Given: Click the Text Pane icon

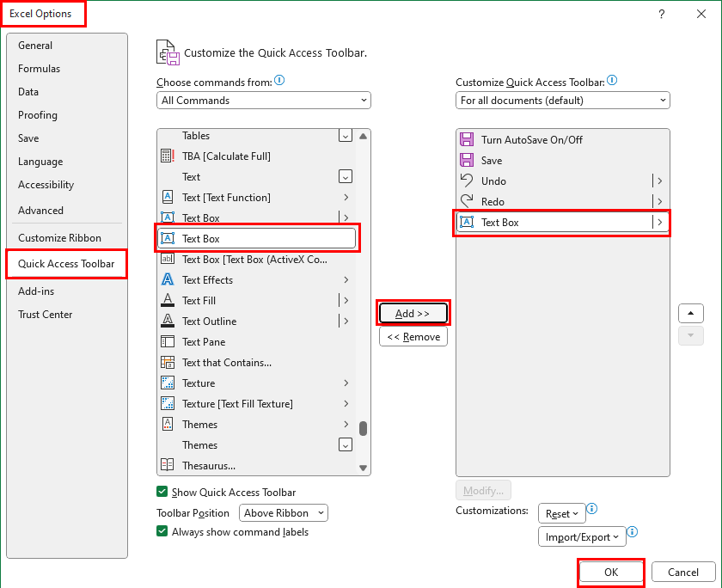Looking at the screenshot, I should pos(167,341).
